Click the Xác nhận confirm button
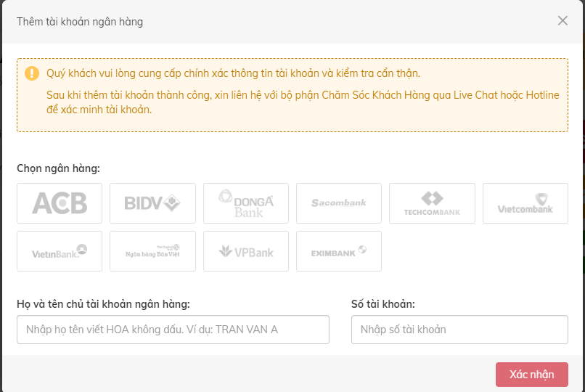 [531, 375]
